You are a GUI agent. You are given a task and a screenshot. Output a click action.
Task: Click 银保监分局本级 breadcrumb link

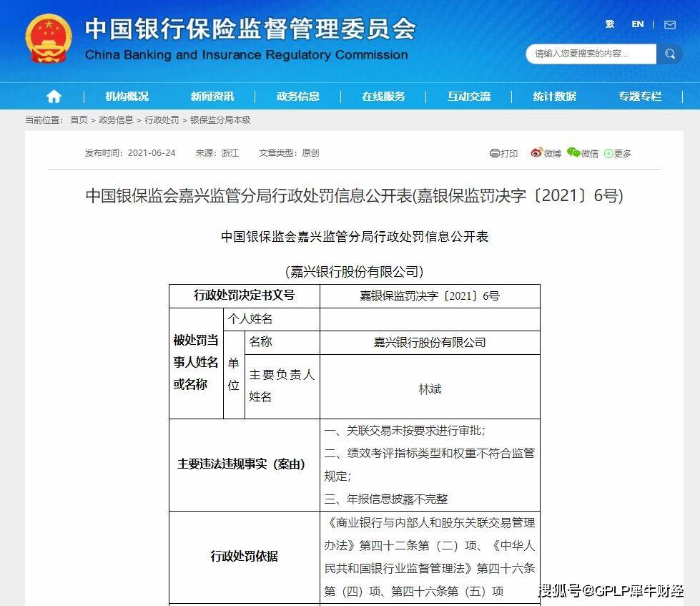pyautogui.click(x=220, y=120)
